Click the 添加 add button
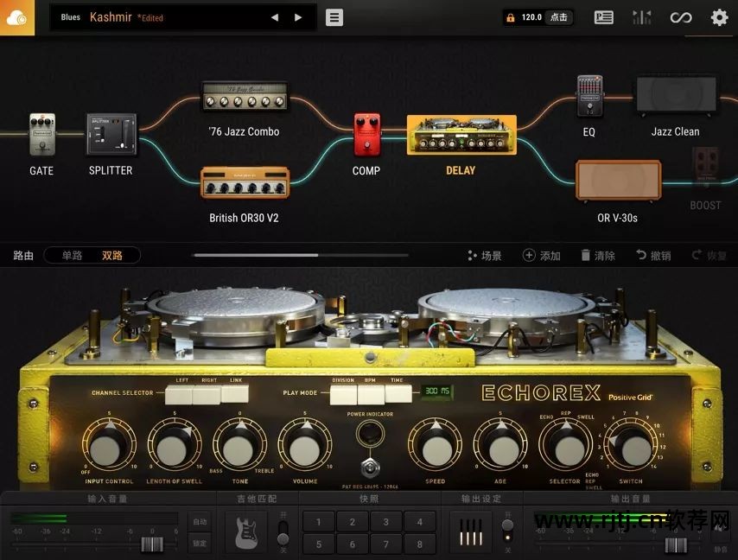 542,255
